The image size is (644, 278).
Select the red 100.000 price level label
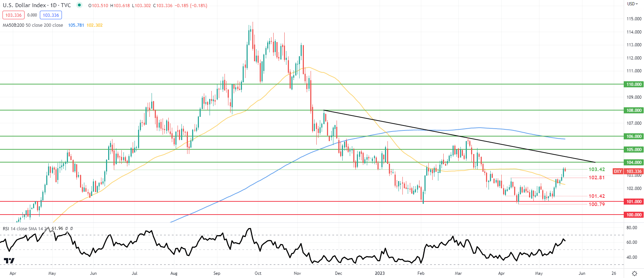(x=634, y=215)
